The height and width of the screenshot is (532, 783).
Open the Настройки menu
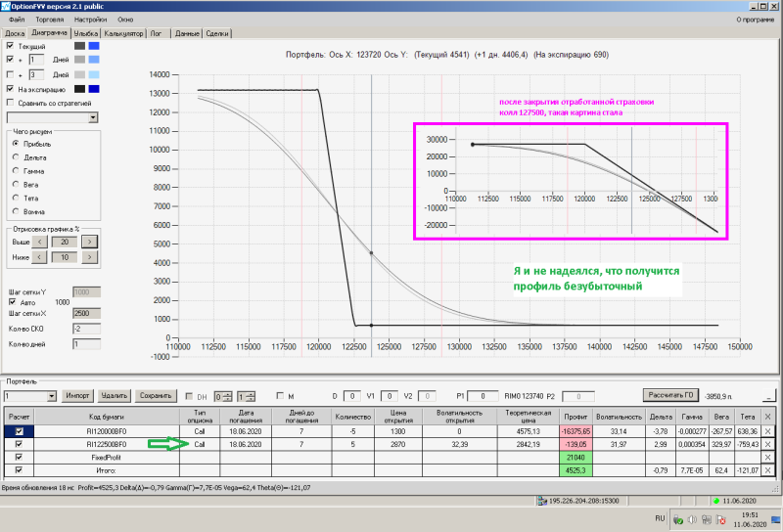coord(90,20)
